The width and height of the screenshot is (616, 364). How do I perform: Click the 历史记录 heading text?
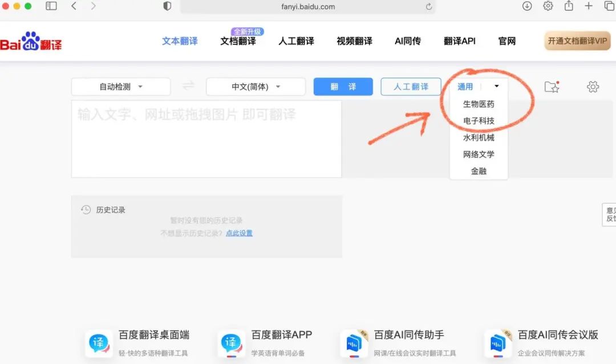(x=111, y=210)
